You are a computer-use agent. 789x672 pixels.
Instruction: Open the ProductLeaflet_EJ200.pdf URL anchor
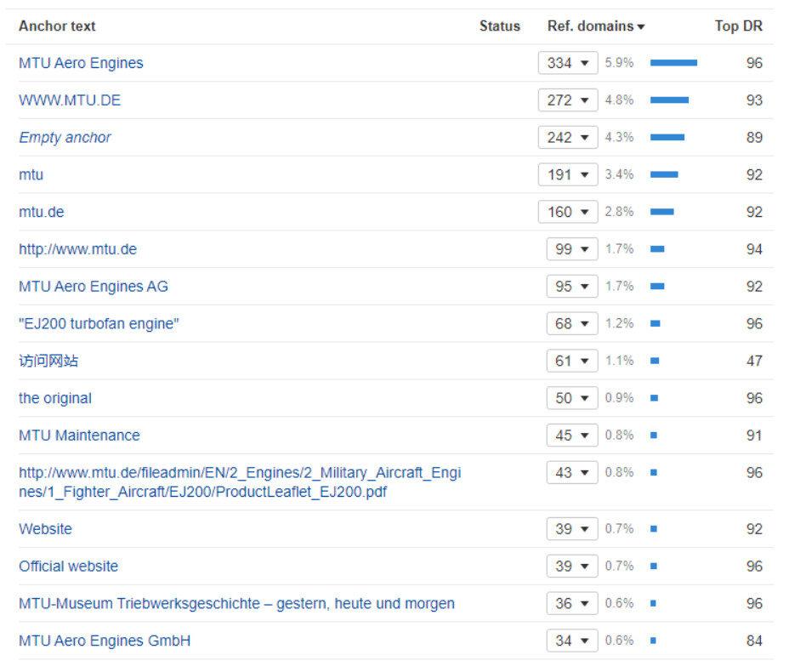point(240,481)
